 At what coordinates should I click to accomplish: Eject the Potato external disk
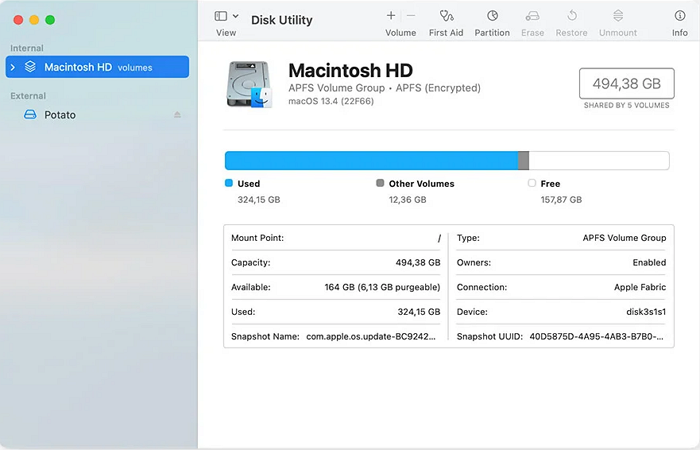[177, 115]
